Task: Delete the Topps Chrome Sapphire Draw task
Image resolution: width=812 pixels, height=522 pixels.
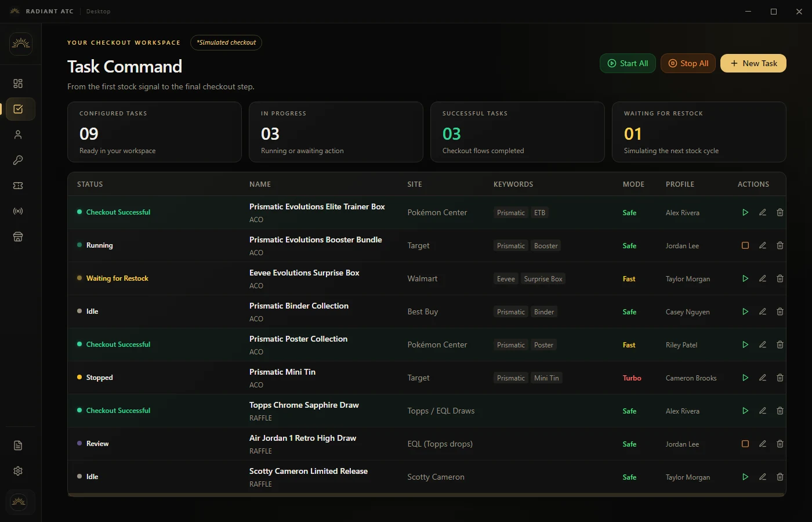Action: click(780, 411)
